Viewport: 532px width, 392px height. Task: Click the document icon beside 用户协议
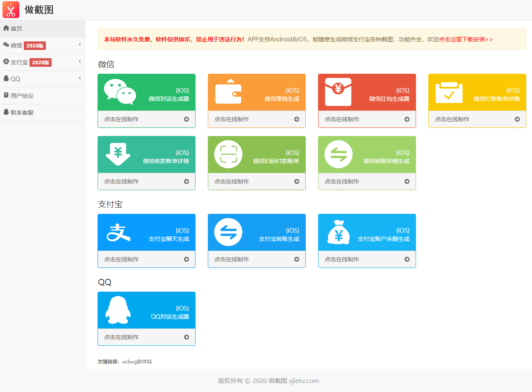[x=6, y=95]
